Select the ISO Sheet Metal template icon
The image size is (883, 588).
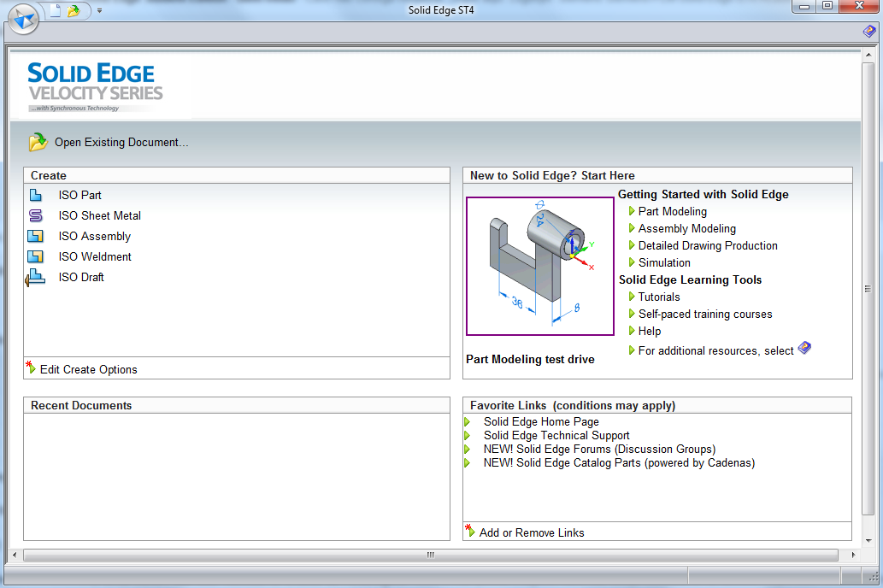point(36,215)
